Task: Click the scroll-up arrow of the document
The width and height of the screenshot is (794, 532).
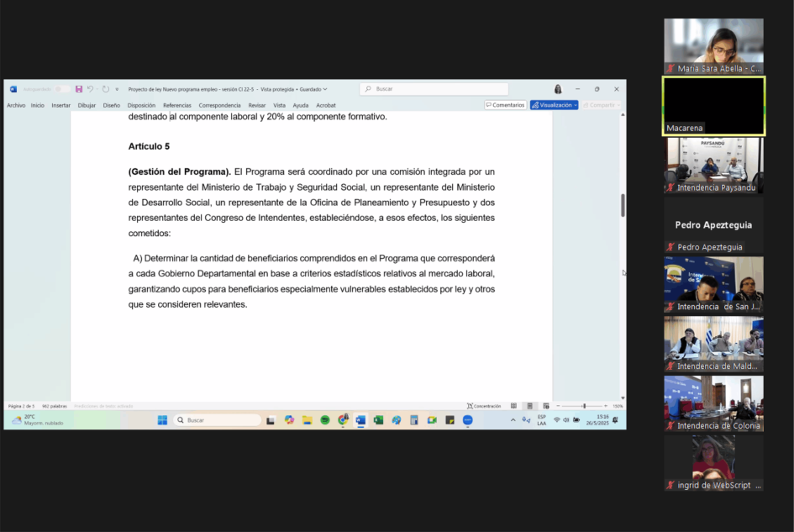Action: 623,115
